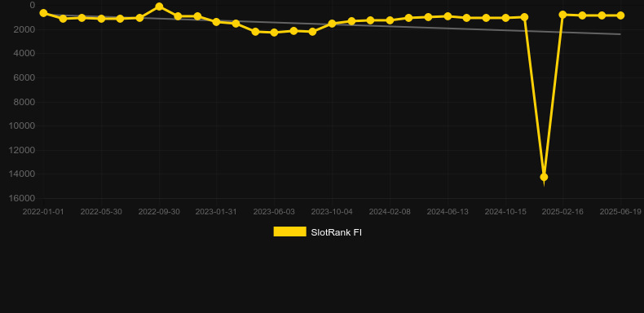Click the 2024-06-13 x-axis label
Image resolution: width=644 pixels, height=313 pixels.
pos(448,212)
